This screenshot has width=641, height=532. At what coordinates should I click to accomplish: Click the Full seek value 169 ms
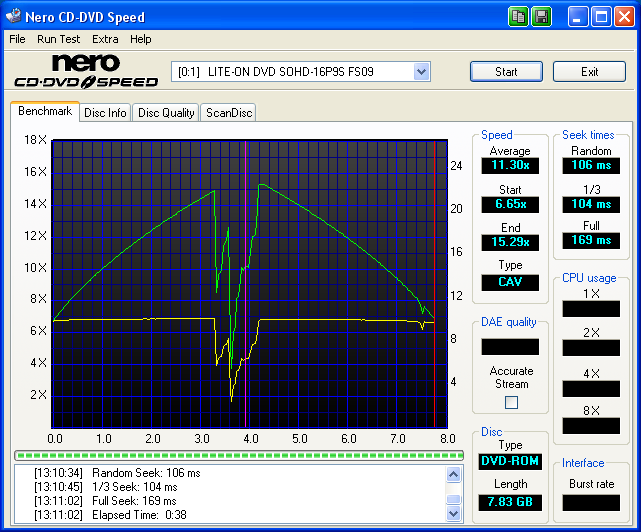pyautogui.click(x=591, y=240)
